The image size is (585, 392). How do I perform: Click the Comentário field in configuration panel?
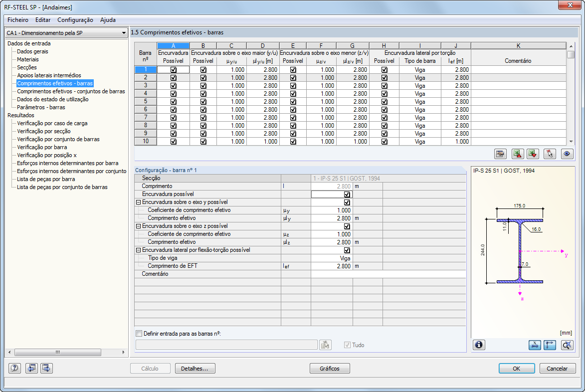pyautogui.click(x=389, y=274)
